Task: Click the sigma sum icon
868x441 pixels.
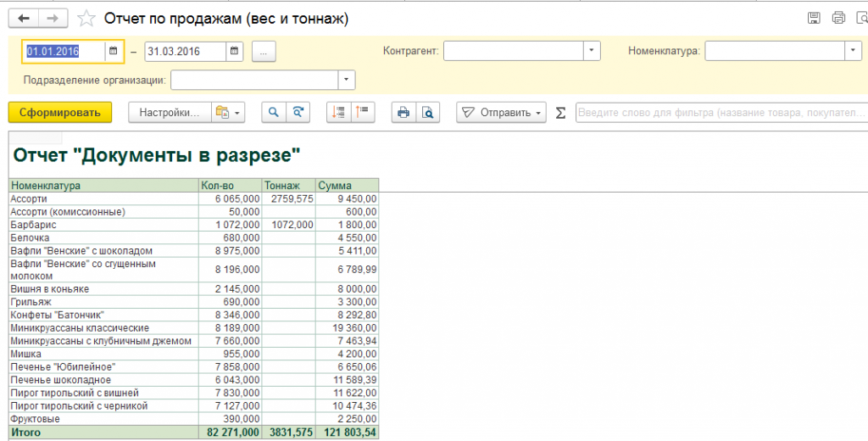Action: (x=561, y=113)
